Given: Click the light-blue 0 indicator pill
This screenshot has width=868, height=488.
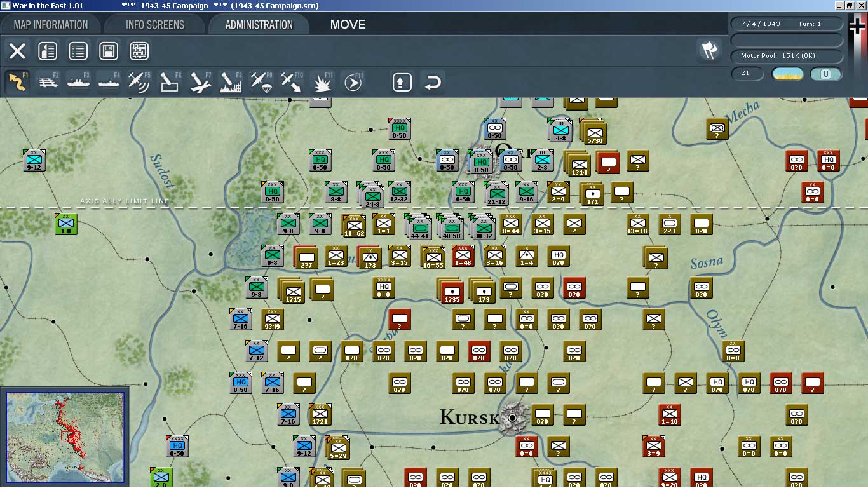Looking at the screenshot, I should pos(826,74).
